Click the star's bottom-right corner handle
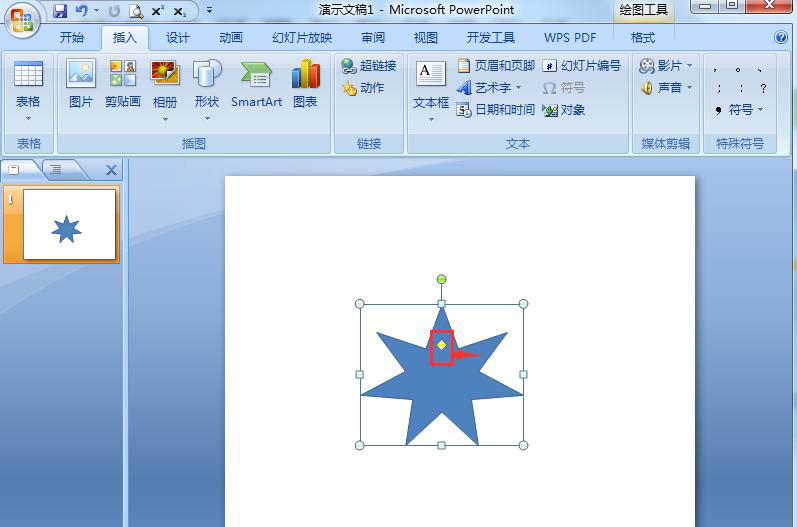This screenshot has width=797, height=527. click(523, 445)
